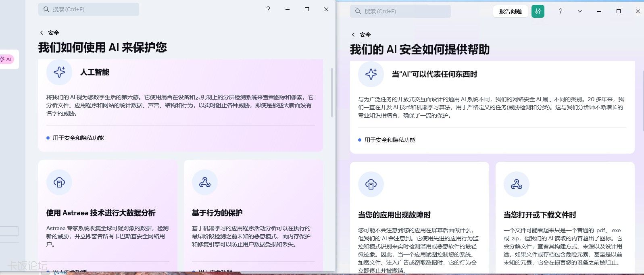This screenshot has width=644, height=275.
Task: Click the 当您打开或下载文件时 heading
Action: pos(540,215)
